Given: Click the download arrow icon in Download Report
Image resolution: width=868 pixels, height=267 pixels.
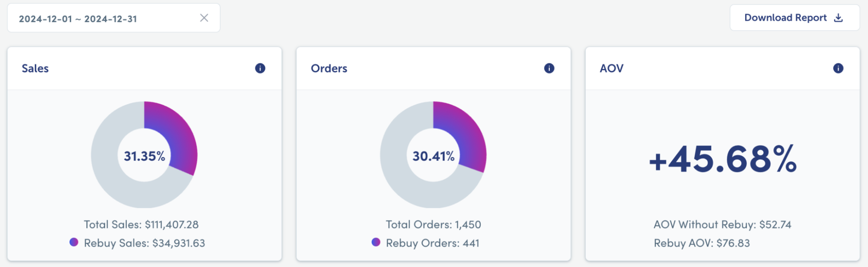Looking at the screenshot, I should pos(838,18).
